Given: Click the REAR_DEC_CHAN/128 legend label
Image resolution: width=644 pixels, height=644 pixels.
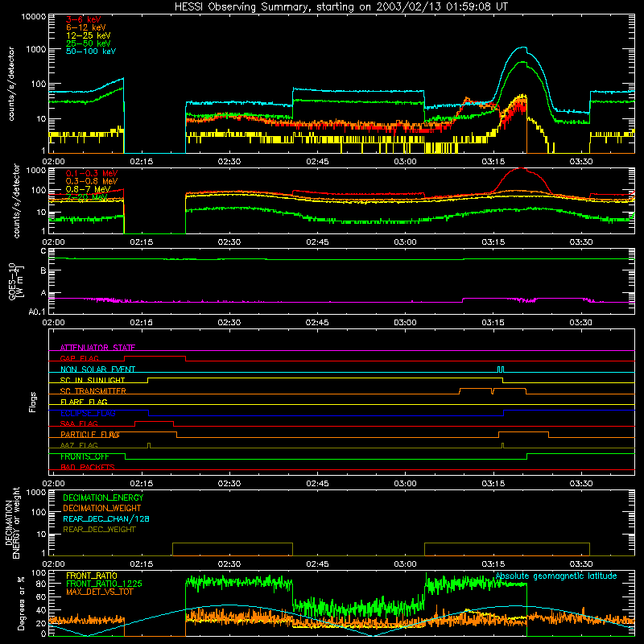Looking at the screenshot, I should 106,519.
